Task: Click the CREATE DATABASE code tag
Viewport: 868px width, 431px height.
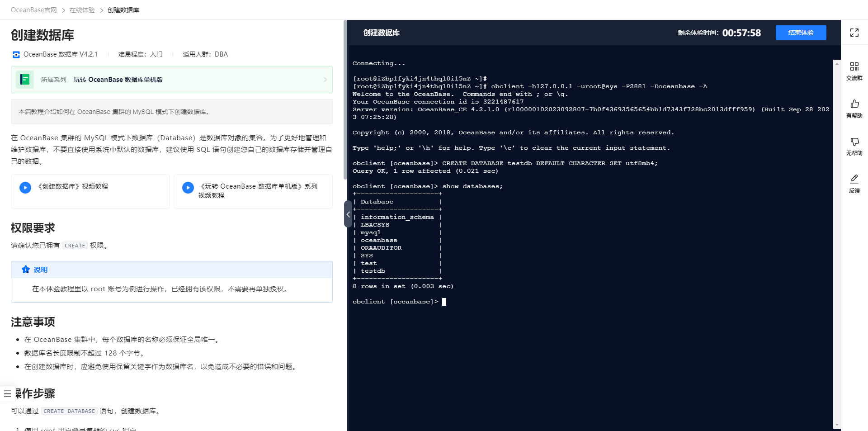Action: [69, 411]
